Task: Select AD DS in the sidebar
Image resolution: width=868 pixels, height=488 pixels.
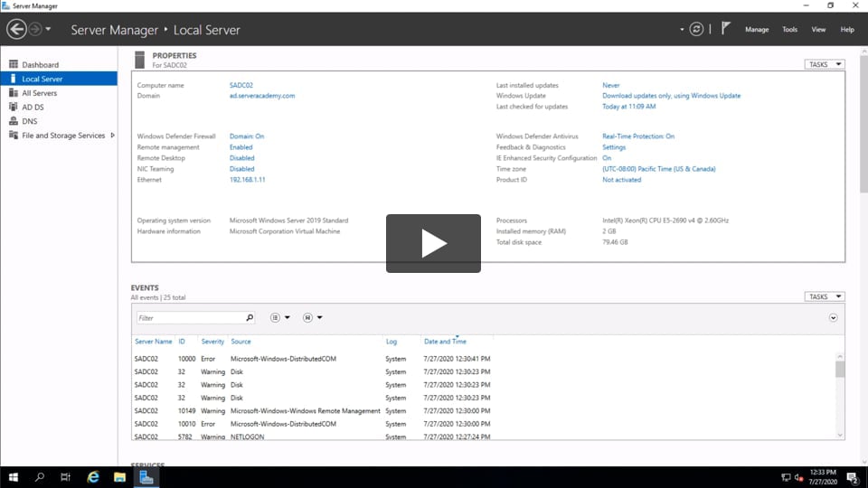Action: tap(33, 108)
